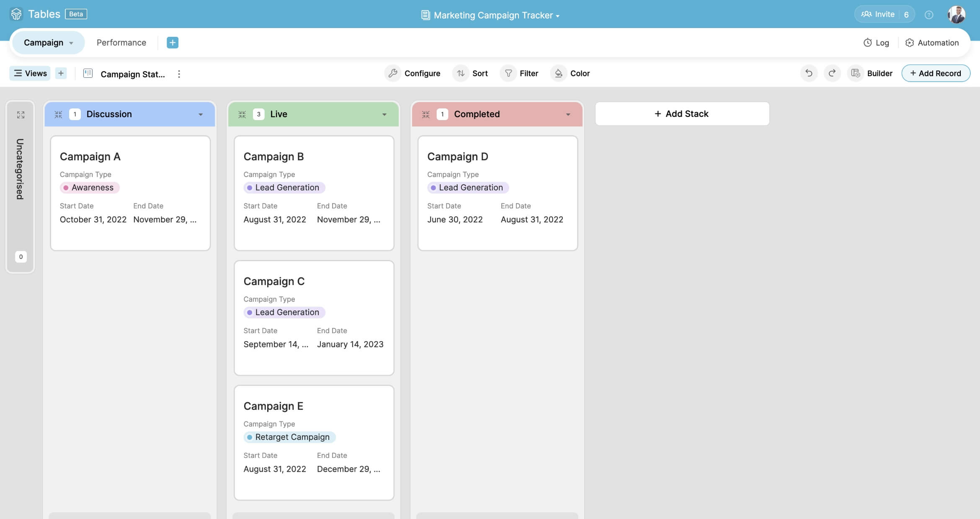This screenshot has height=519, width=980.
Task: Open the Discussion stack dropdown arrow
Action: tap(201, 114)
